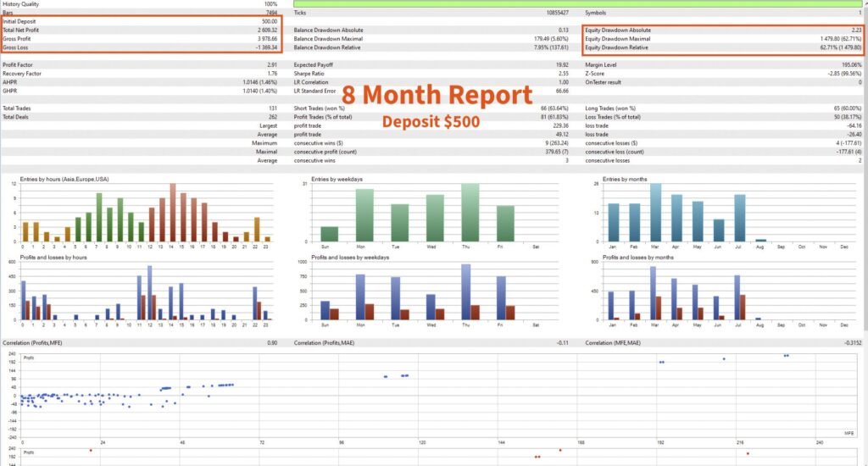Click the 'Recovery Factor' label
This screenshot has height=466, width=868.
21,74
